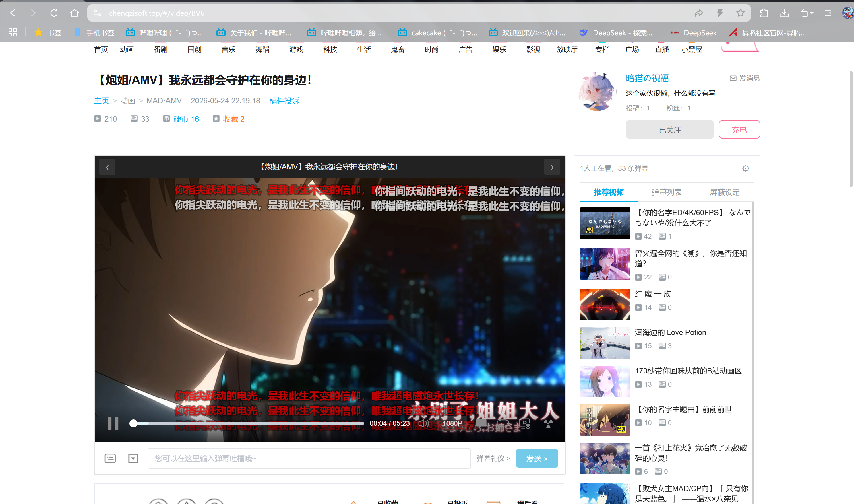Open 直播 in the site navigation
854x504 pixels.
(662, 50)
